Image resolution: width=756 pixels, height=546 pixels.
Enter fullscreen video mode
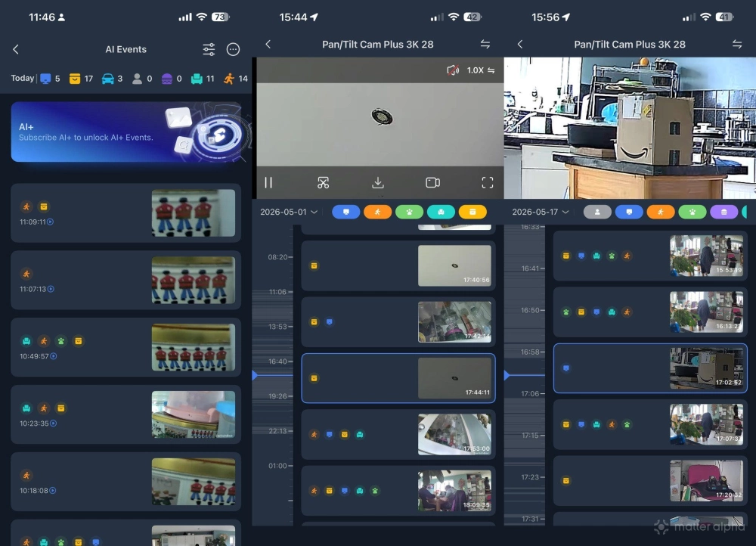tap(488, 182)
